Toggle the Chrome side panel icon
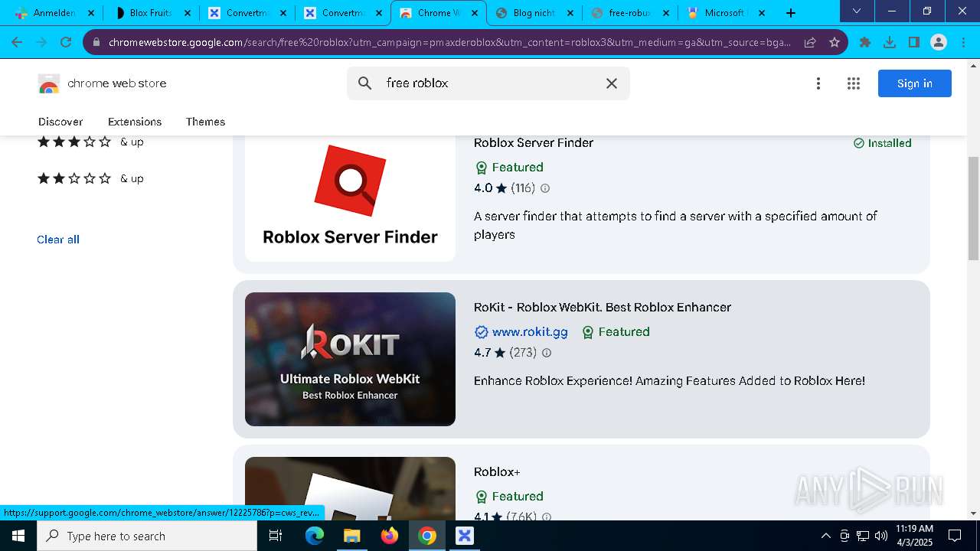The width and height of the screenshot is (980, 551). 914,42
